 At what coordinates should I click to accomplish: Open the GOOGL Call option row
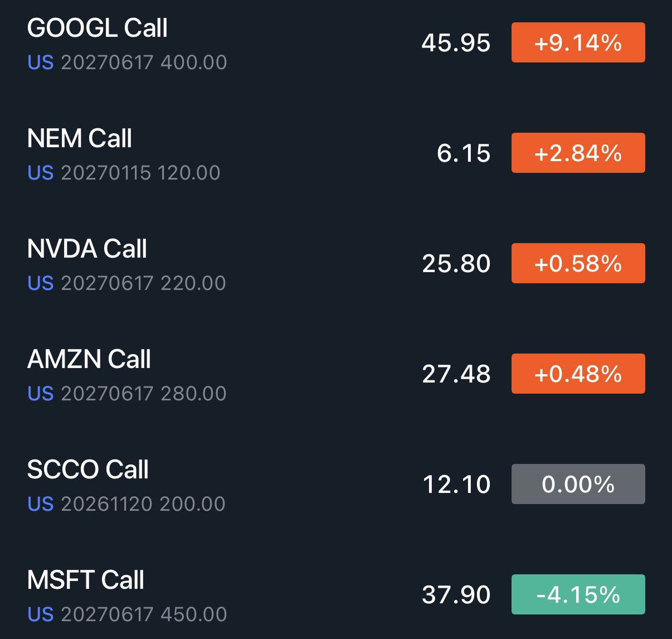336,43
